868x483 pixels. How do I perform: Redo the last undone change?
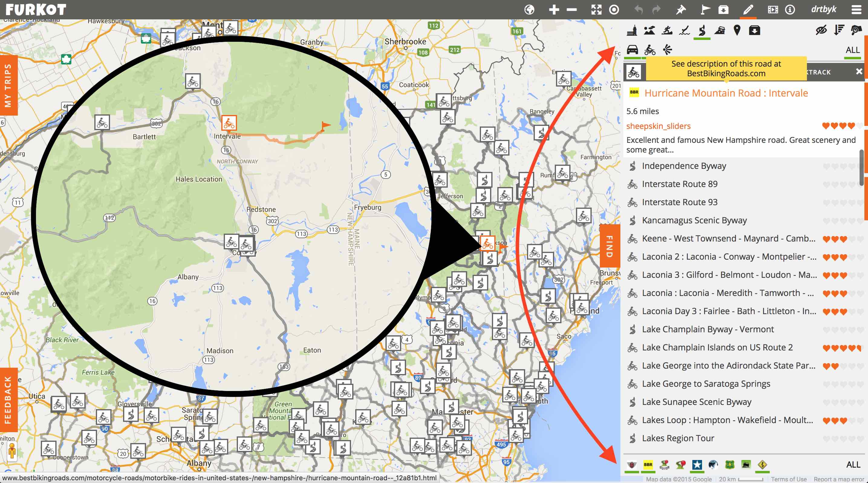(x=656, y=10)
